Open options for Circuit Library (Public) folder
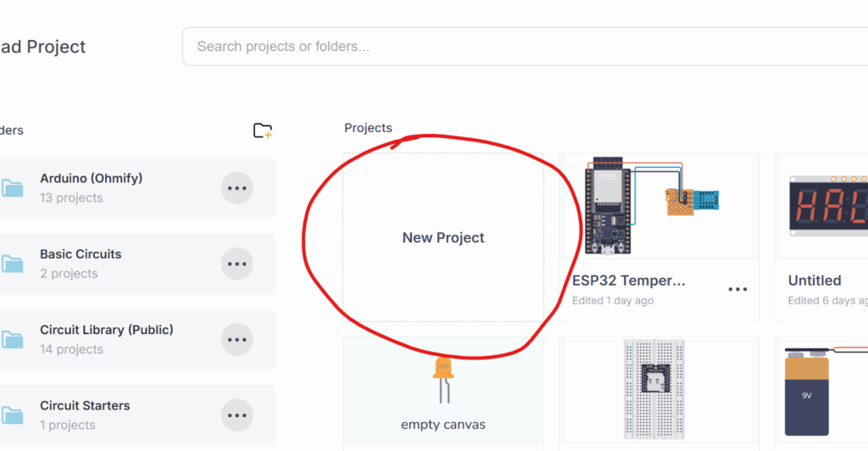The height and width of the screenshot is (451, 868). point(237,340)
